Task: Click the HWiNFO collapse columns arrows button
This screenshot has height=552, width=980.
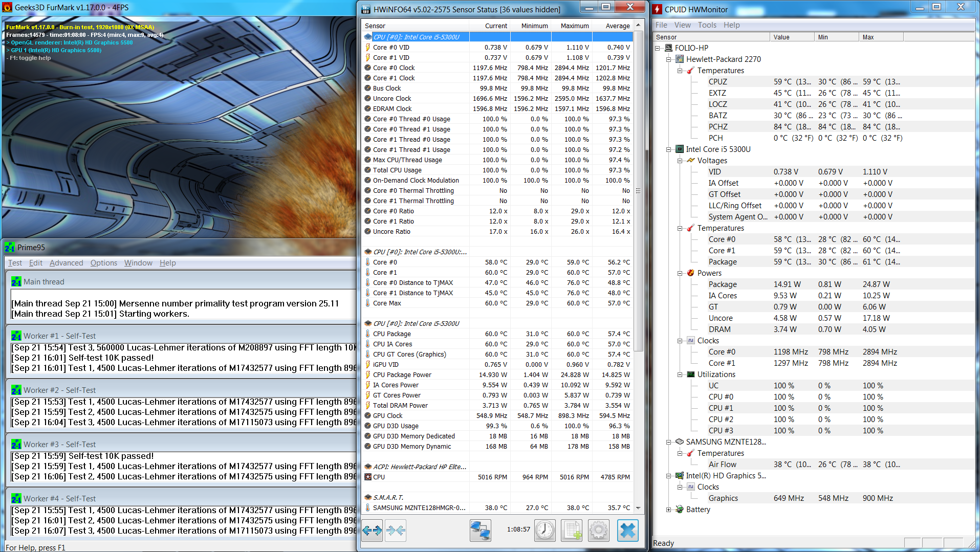Action: tap(396, 530)
